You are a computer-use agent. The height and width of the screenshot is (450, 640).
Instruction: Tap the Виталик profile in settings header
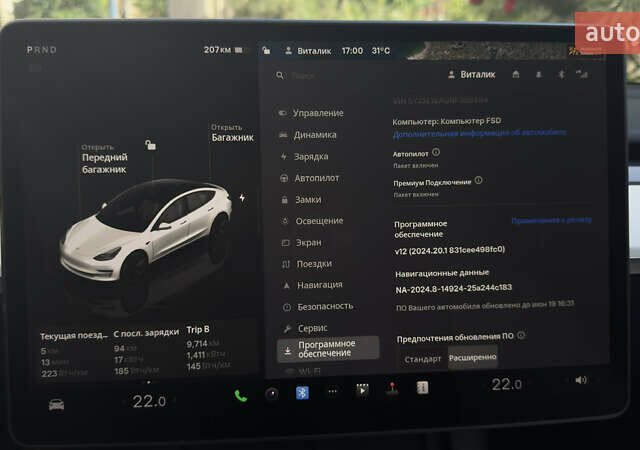coord(471,75)
